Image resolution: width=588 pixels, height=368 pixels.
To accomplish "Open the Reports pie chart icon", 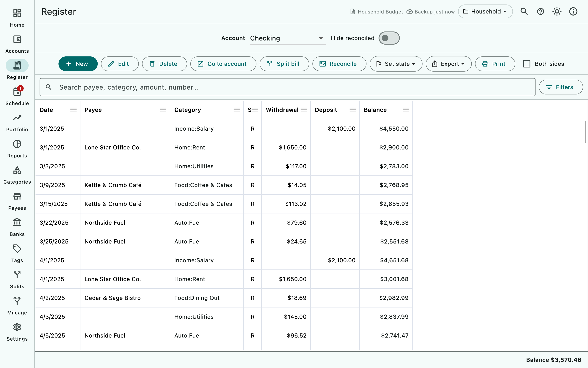I will 17,144.
